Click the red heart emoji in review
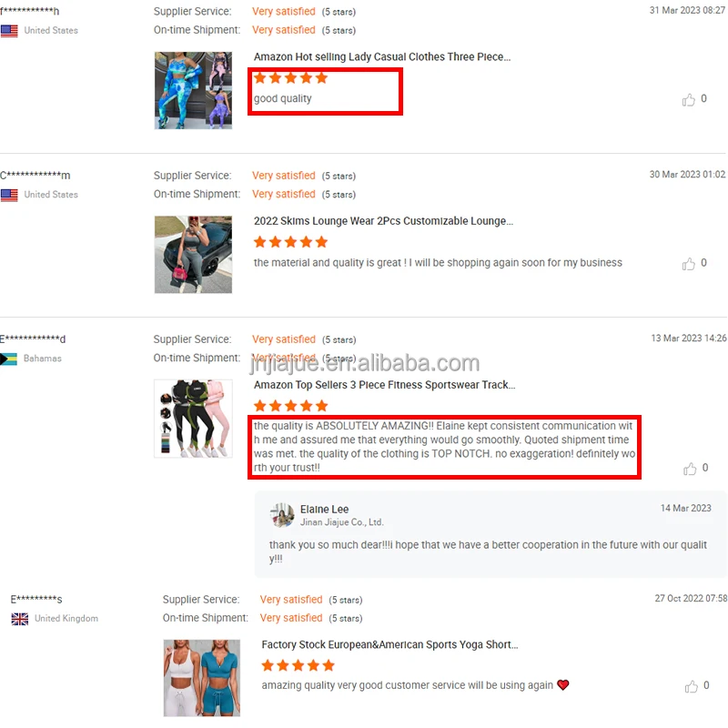The height and width of the screenshot is (728, 728). pos(562,685)
